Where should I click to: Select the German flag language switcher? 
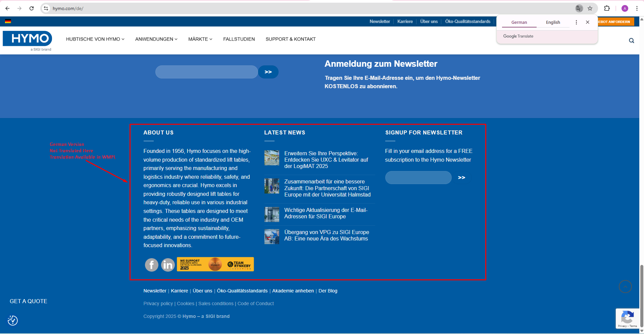8,21
